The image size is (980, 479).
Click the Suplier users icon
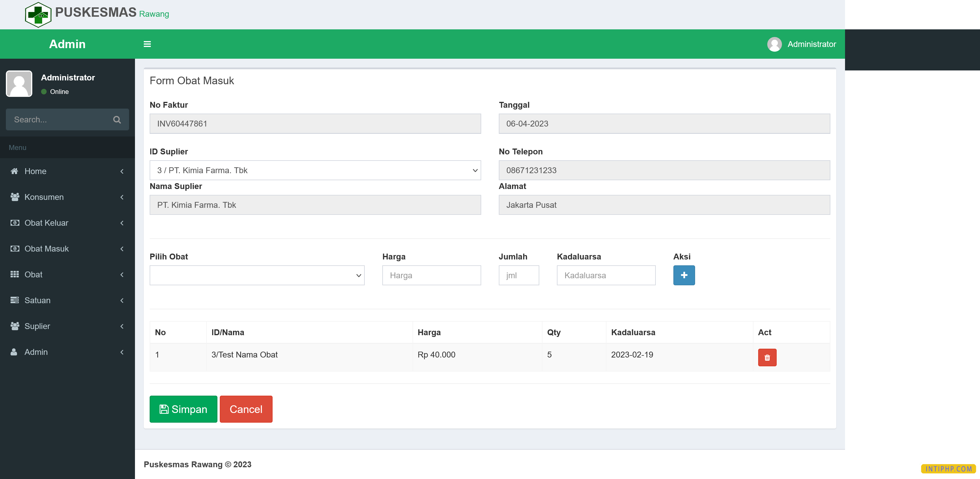[14, 326]
